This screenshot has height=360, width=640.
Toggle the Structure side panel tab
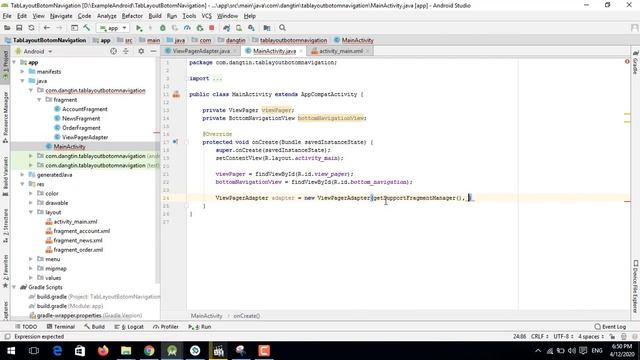5,226
